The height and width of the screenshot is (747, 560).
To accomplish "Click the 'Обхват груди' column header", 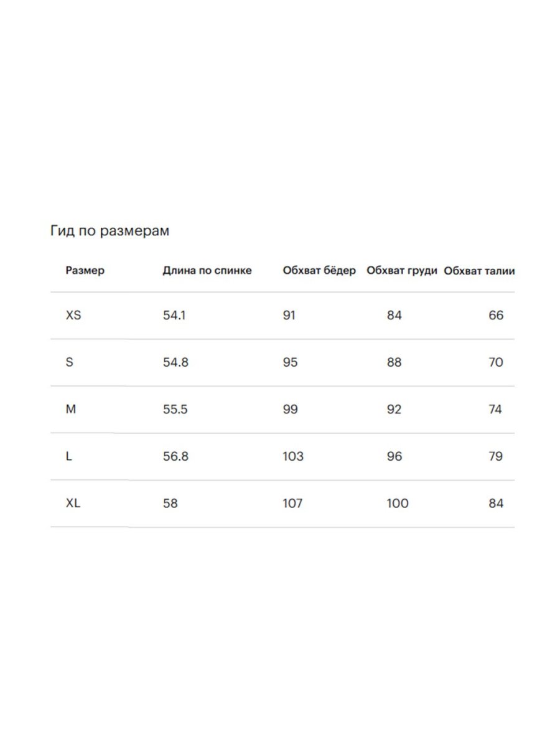I will 402,271.
